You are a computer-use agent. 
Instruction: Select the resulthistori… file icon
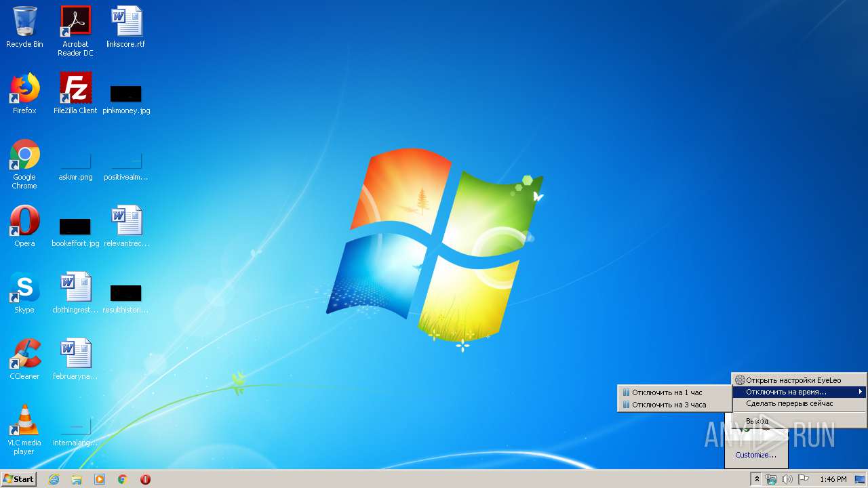click(x=126, y=298)
